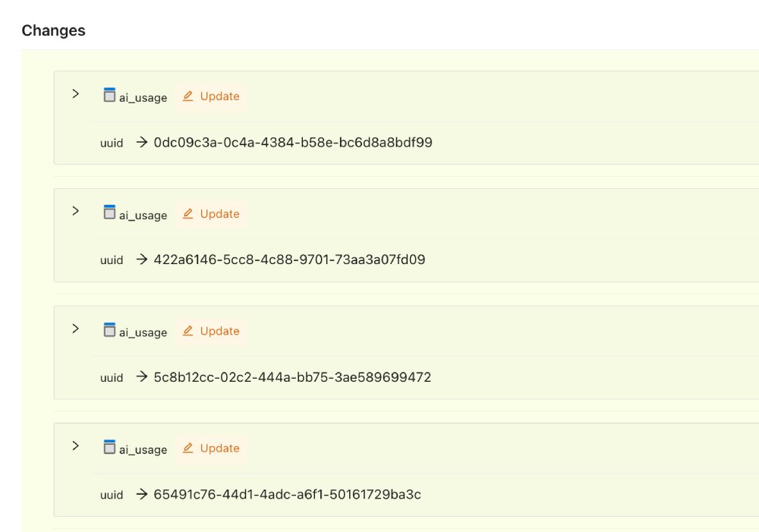Select the ai_usage table name in the first entry

[x=143, y=98]
